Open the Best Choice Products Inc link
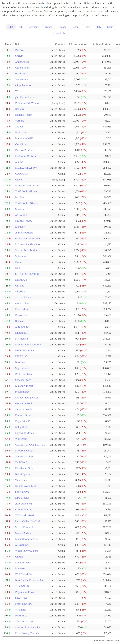121x644 pixels. [x=29, y=580]
